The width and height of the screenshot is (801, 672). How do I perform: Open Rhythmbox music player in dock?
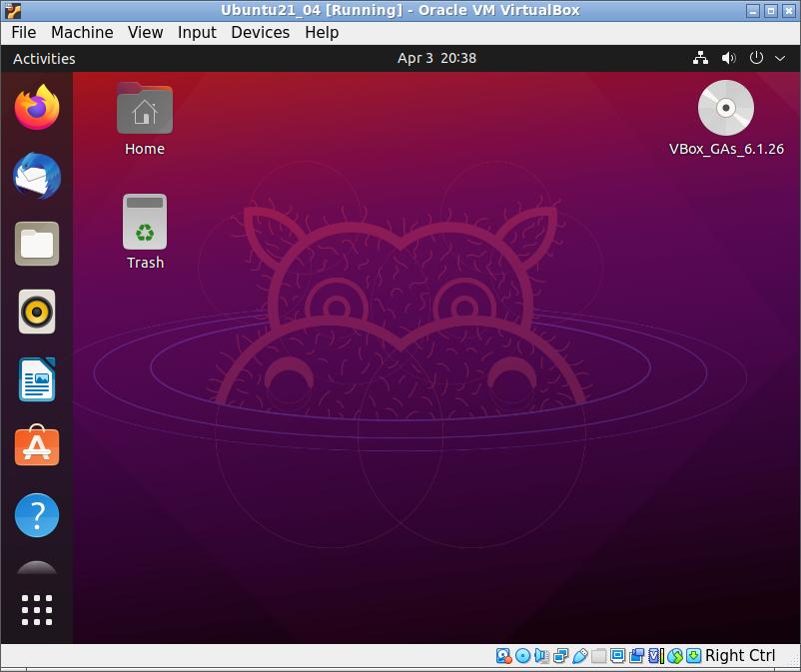click(x=37, y=313)
